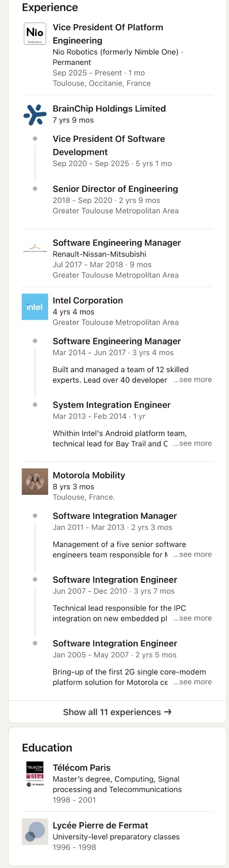The width and height of the screenshot is (229, 868).
Task: Expand see more for 2G modem role
Action: (192, 682)
